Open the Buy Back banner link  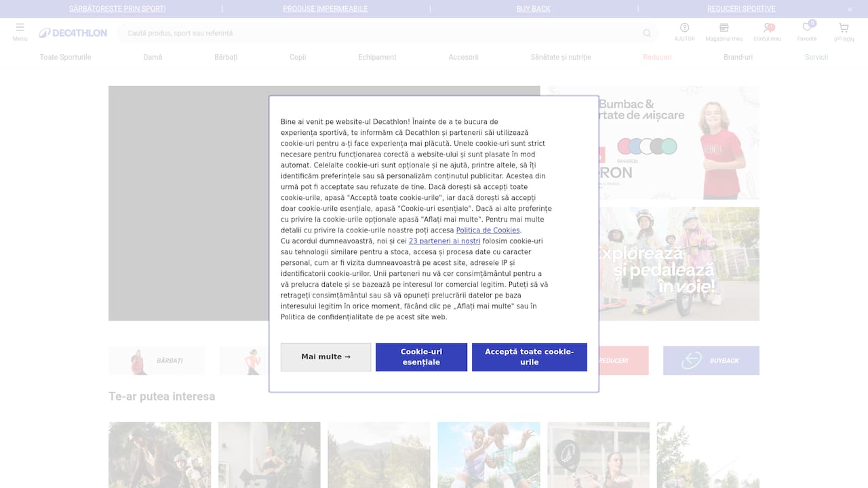pos(534,9)
